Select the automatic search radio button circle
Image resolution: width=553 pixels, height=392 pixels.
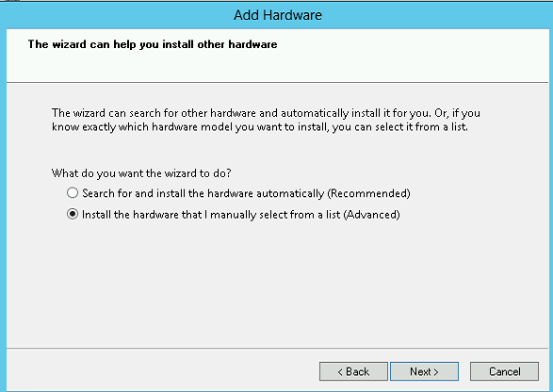point(73,192)
